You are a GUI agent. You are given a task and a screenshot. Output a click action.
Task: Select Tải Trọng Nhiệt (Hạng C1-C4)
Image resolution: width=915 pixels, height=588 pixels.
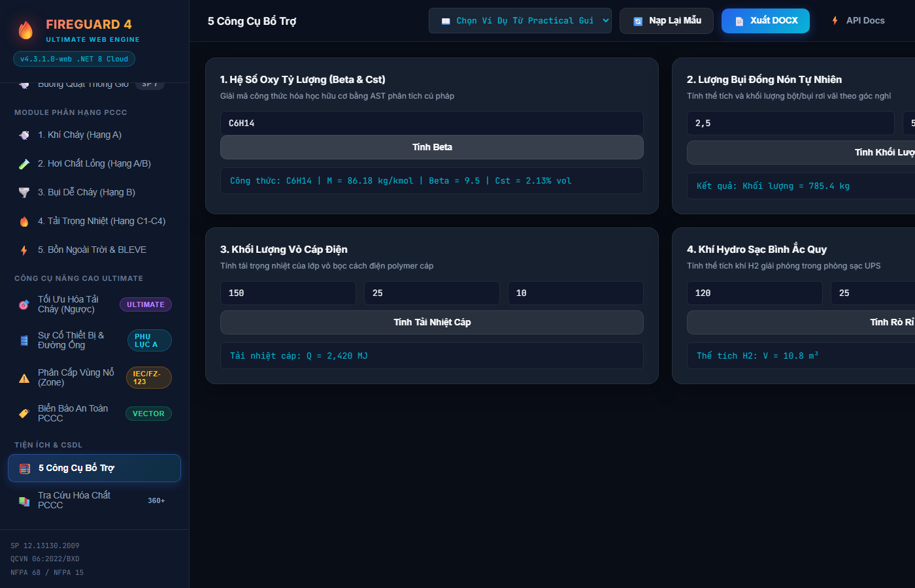pos(94,221)
